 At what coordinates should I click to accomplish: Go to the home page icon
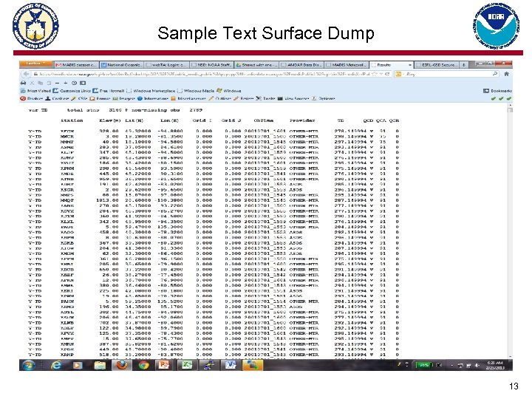[x=507, y=74]
